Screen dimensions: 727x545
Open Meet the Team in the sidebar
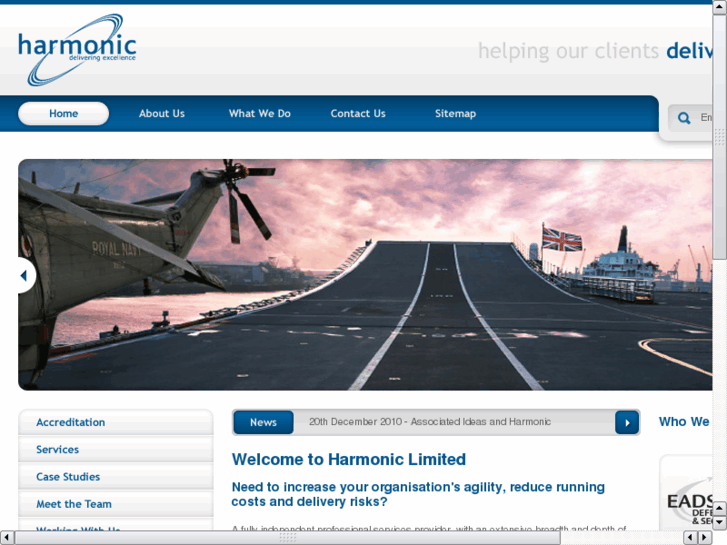pyautogui.click(x=116, y=504)
